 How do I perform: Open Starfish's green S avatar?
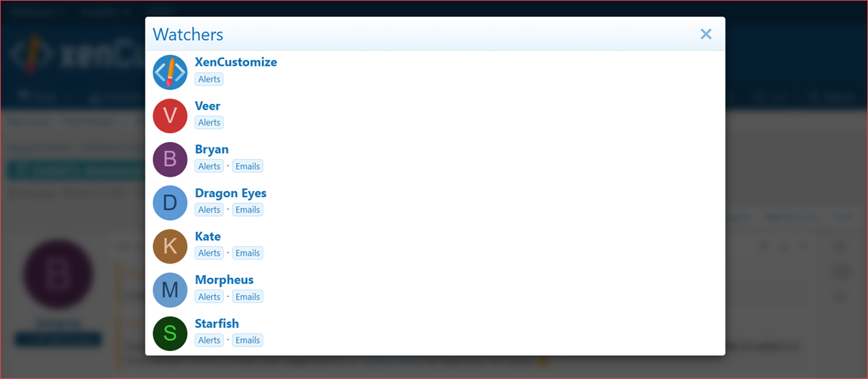(x=170, y=333)
